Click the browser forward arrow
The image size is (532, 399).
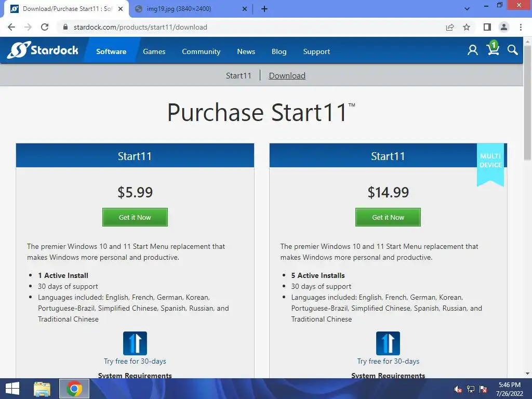coord(28,27)
